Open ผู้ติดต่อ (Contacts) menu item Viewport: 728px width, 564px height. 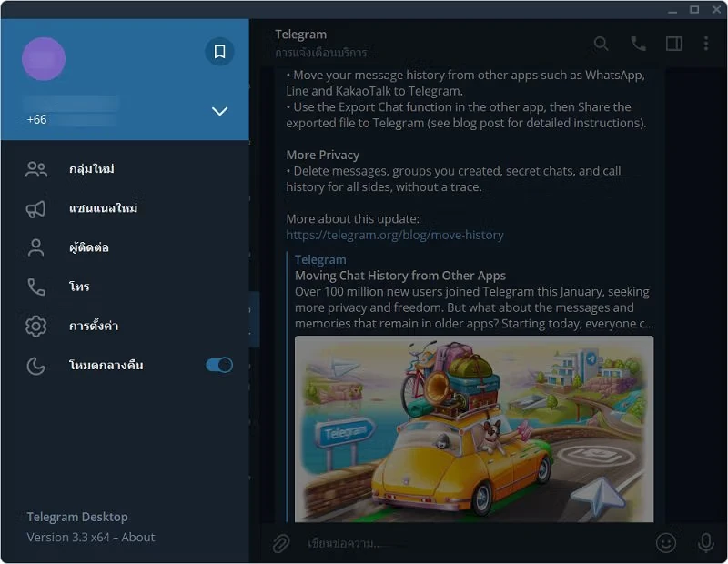coord(89,247)
